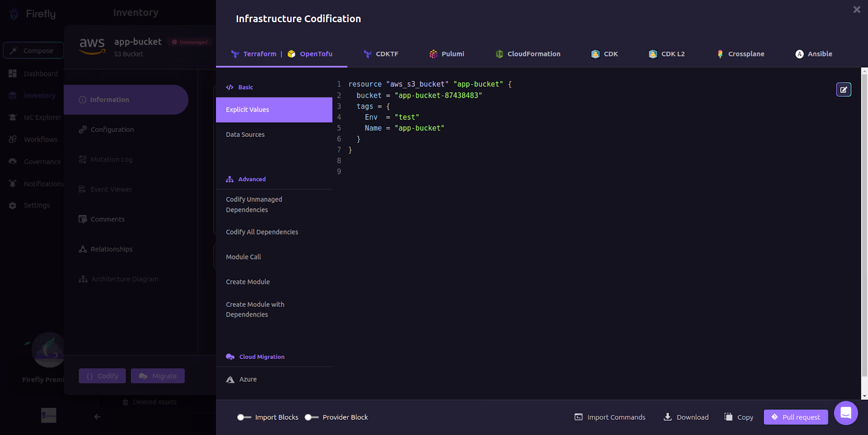868x435 pixels.
Task: Open the CDKTF tab
Action: click(x=381, y=54)
